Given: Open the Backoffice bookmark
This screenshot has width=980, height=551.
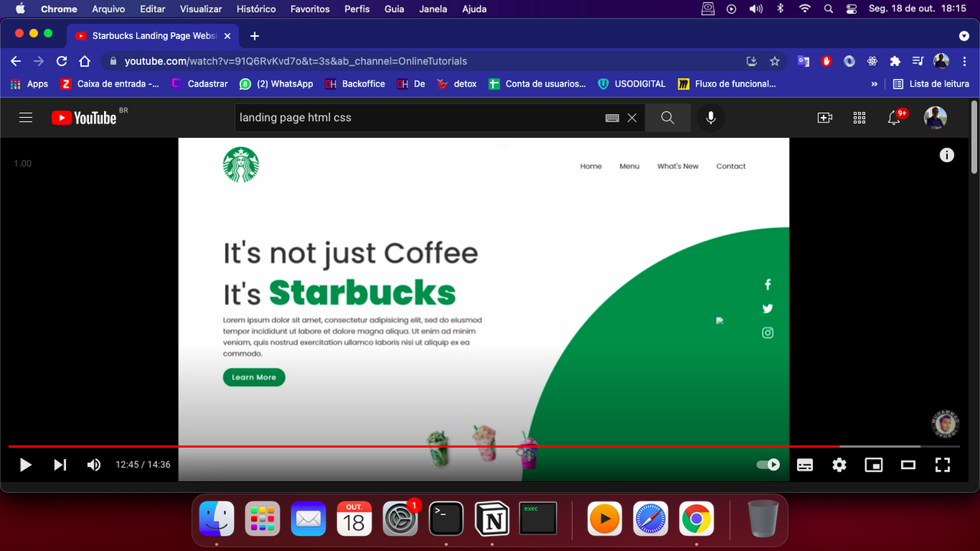Looking at the screenshot, I should pyautogui.click(x=355, y=84).
